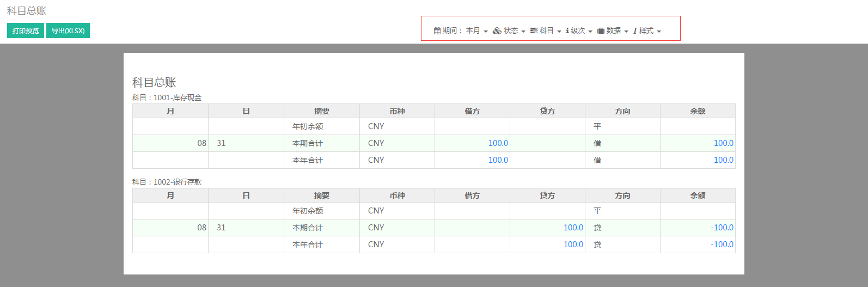Click the 科目：1001-库存现金 heading
This screenshot has height=287, width=868.
click(x=167, y=97)
